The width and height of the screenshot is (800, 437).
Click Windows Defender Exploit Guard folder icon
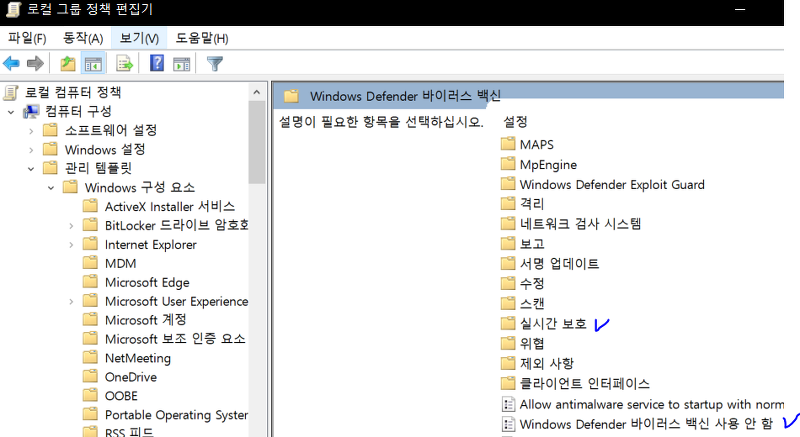coord(508,184)
